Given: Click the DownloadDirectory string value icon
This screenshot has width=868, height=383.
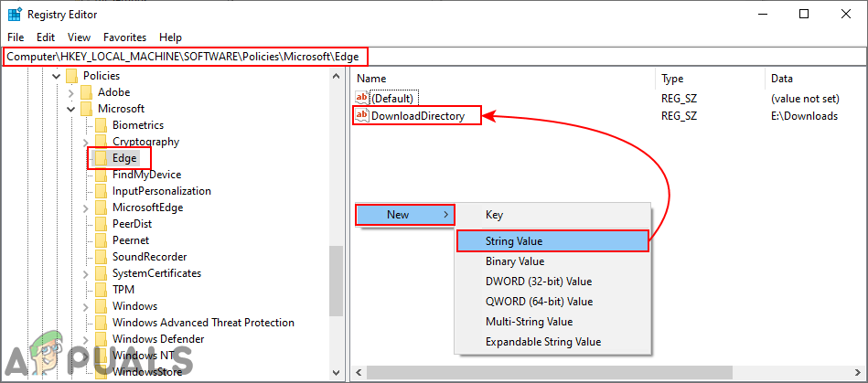Looking at the screenshot, I should (361, 116).
